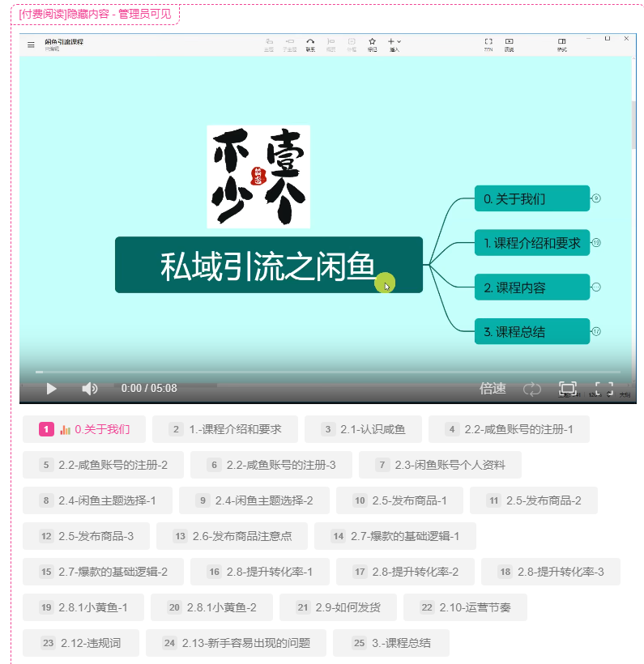Image resolution: width=644 pixels, height=664 pixels.
Task: Switch to episode 19 2.8.1小黄鱼-1
Action: [83, 607]
